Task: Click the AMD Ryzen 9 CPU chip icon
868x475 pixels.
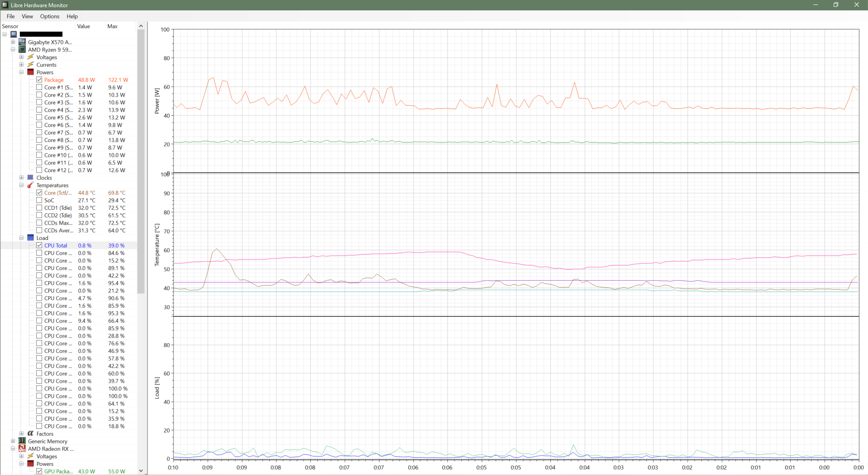Action: tap(22, 50)
